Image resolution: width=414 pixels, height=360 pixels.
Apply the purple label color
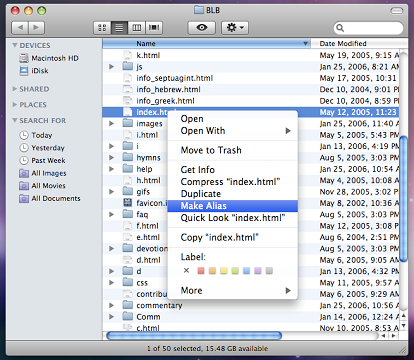[258, 271]
